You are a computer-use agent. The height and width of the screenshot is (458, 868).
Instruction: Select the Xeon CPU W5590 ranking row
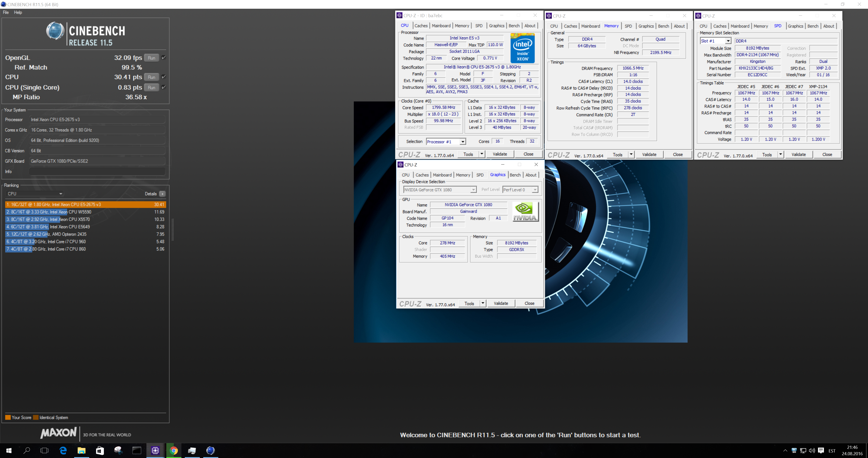pyautogui.click(x=86, y=212)
